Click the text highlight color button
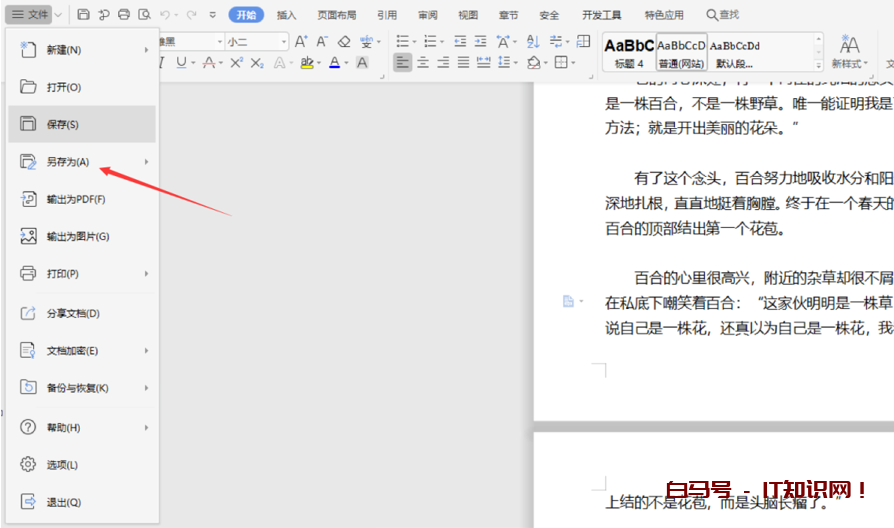The height and width of the screenshot is (528, 894). [x=307, y=62]
